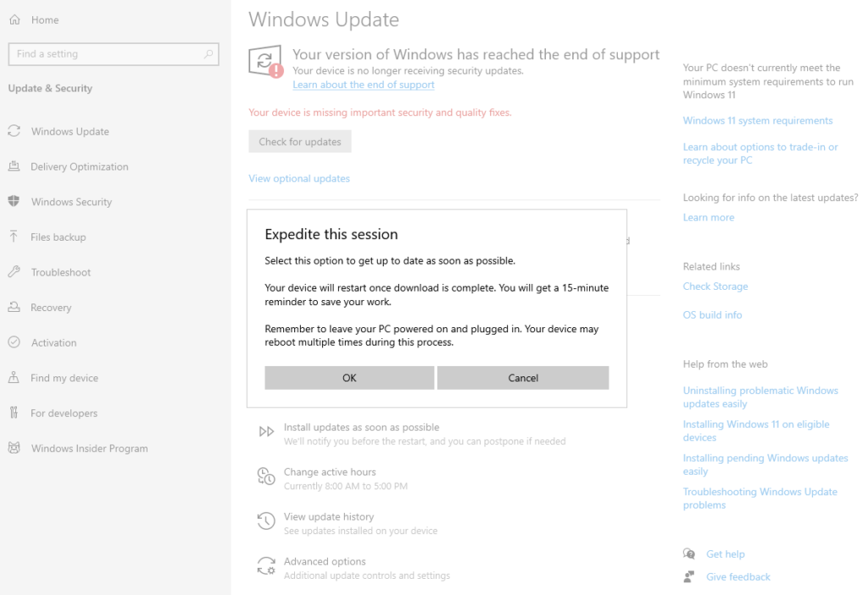The height and width of the screenshot is (595, 868).
Task: Open Advanced options update settings
Action: click(x=325, y=562)
